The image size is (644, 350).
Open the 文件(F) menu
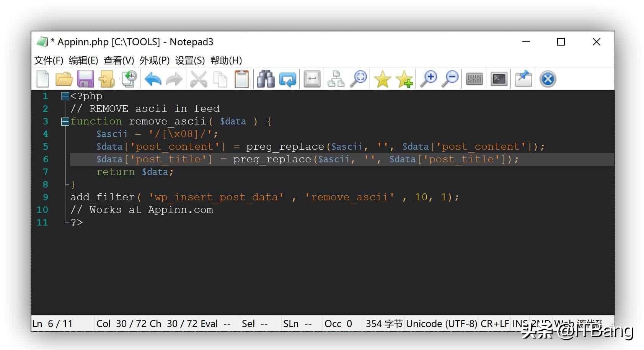pos(49,61)
